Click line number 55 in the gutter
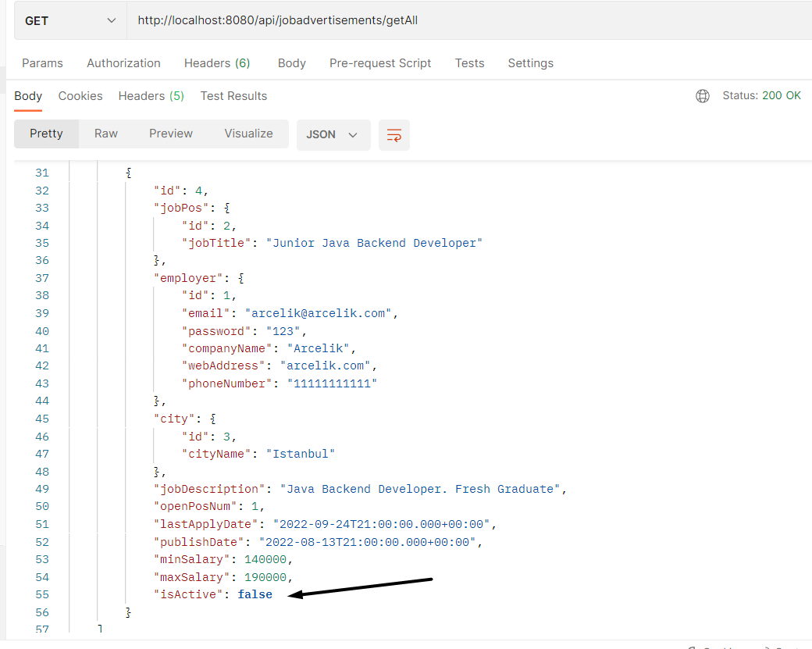Screen dimensions: 812x649 click(42, 594)
